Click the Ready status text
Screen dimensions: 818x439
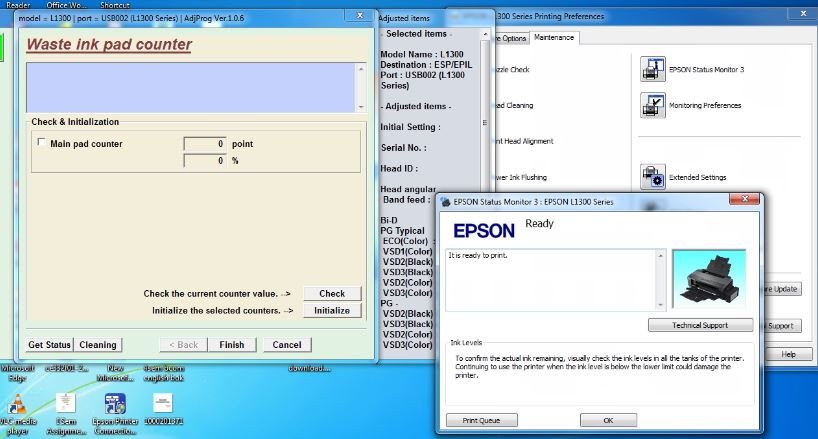(539, 224)
